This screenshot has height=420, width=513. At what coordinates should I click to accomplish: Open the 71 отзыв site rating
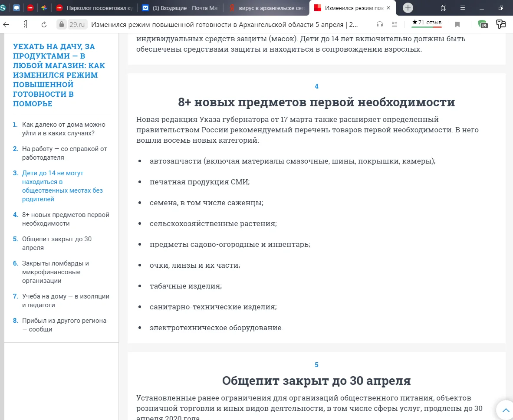pyautogui.click(x=427, y=23)
